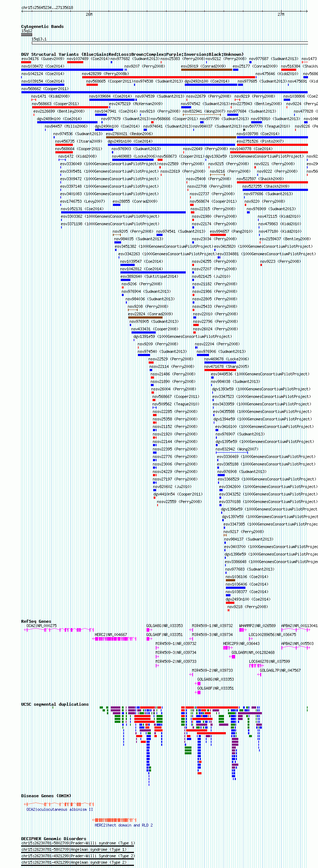Open variant dgv2491n100 (Coe2014)

click(130, 141)
